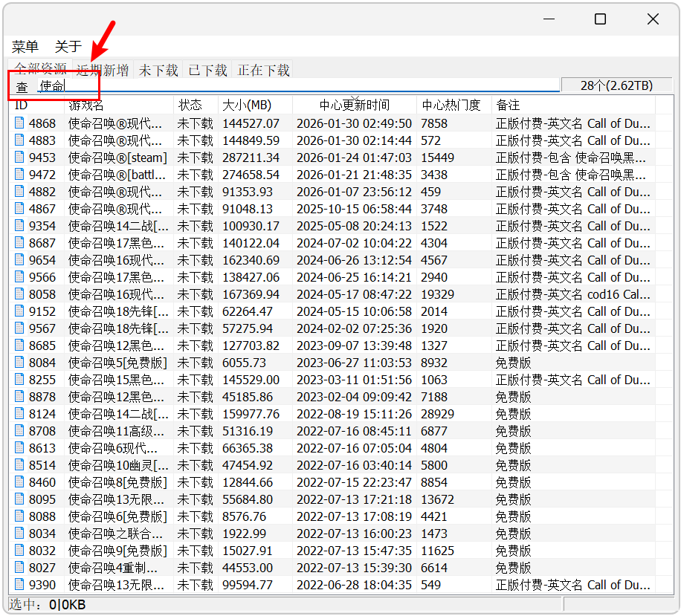681x616 pixels.
Task: Click the file icon for ID 8514
Action: [x=19, y=465]
